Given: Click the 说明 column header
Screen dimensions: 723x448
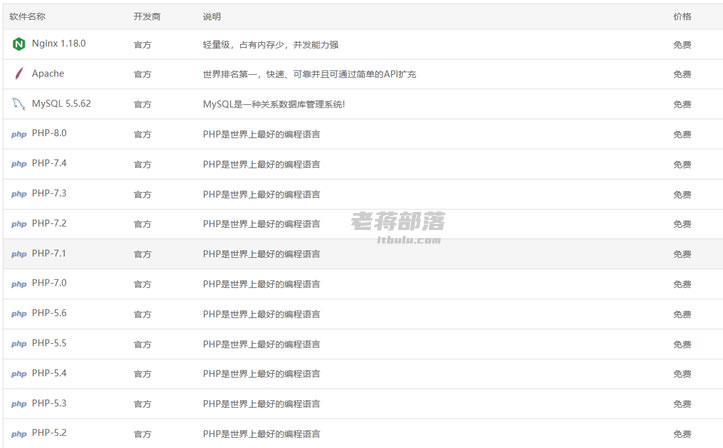Looking at the screenshot, I should [212, 17].
